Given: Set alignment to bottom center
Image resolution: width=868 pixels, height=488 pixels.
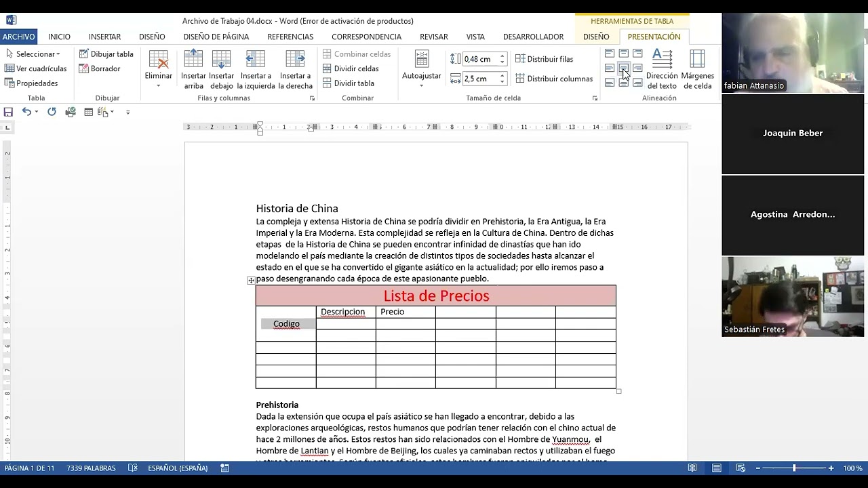Looking at the screenshot, I should (623, 83).
